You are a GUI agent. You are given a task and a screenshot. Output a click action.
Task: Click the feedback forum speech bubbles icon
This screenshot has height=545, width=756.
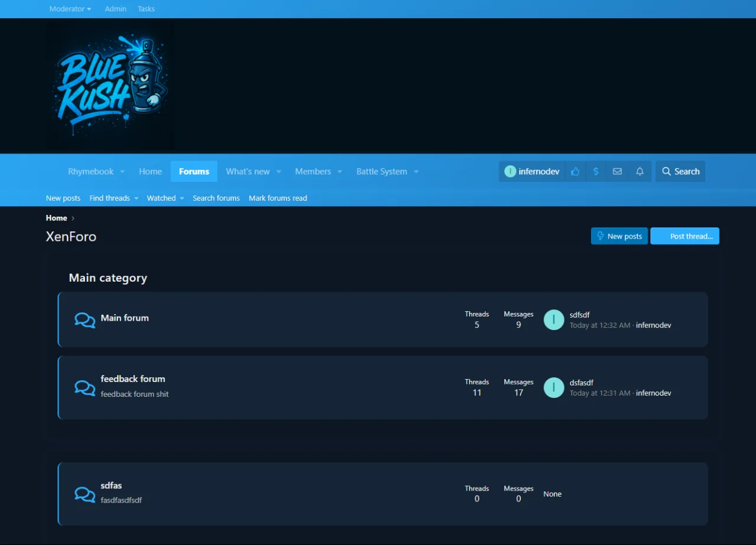pos(85,387)
